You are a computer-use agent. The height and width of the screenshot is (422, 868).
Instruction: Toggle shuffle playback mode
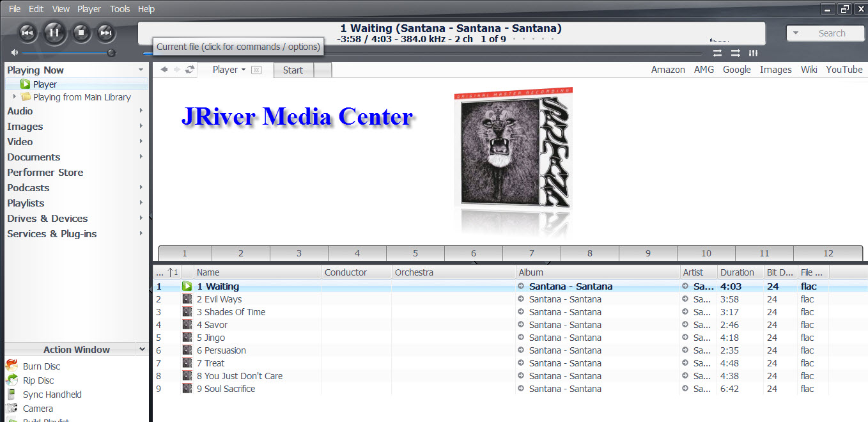point(736,53)
